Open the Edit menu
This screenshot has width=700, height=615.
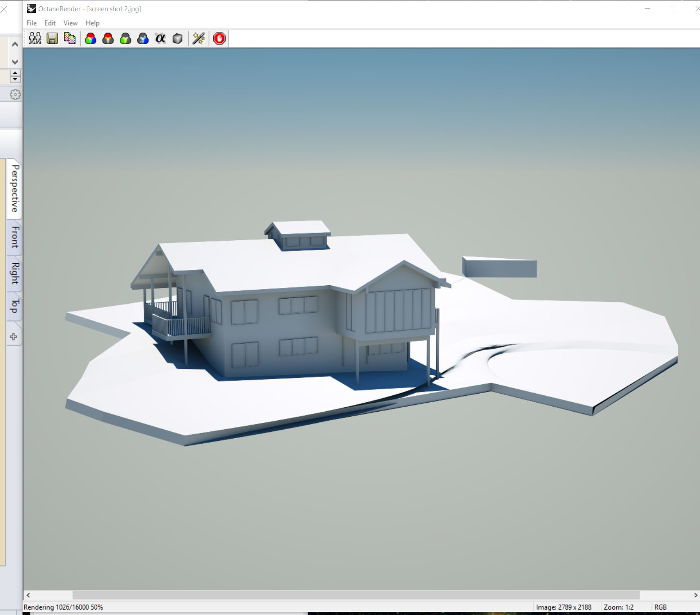point(50,23)
